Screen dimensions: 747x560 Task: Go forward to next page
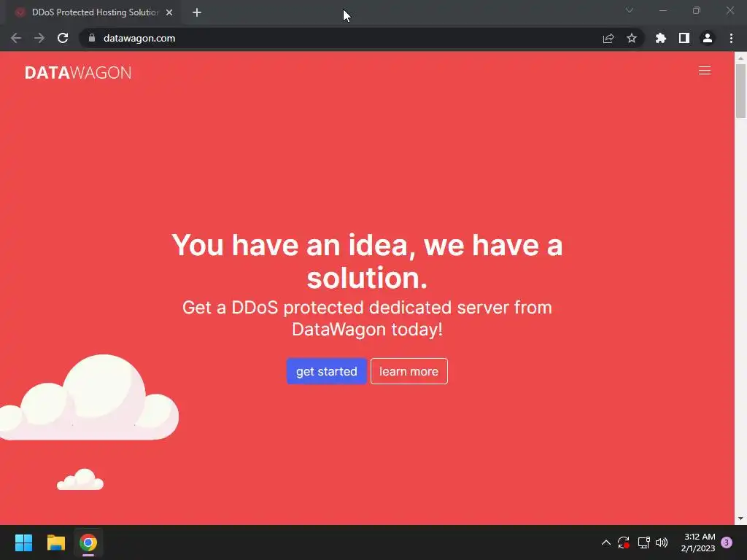coord(39,38)
